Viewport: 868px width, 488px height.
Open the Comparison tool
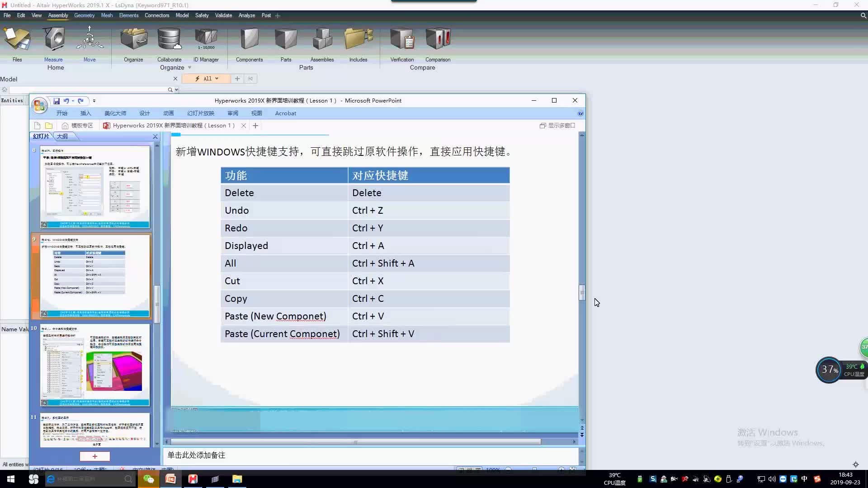(x=437, y=43)
